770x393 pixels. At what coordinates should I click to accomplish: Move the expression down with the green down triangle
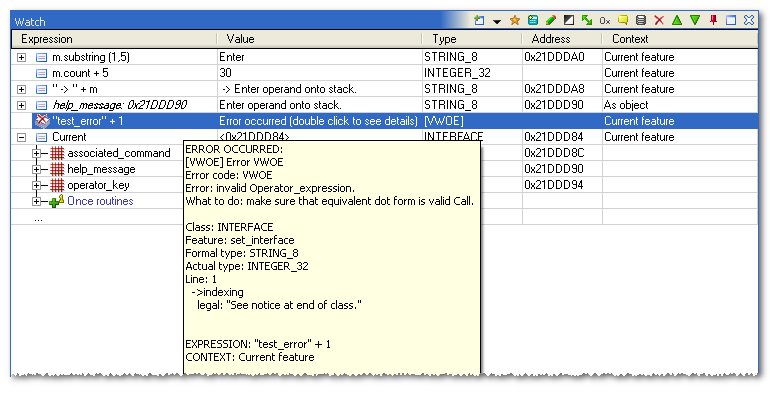tap(695, 21)
